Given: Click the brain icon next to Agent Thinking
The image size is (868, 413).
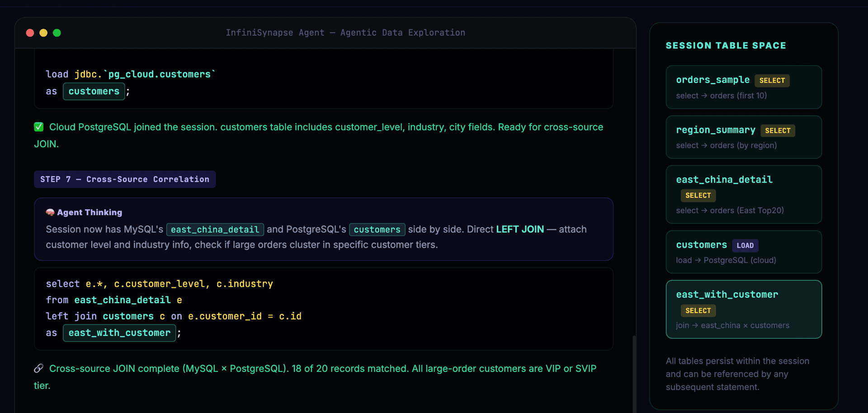Looking at the screenshot, I should (50, 212).
